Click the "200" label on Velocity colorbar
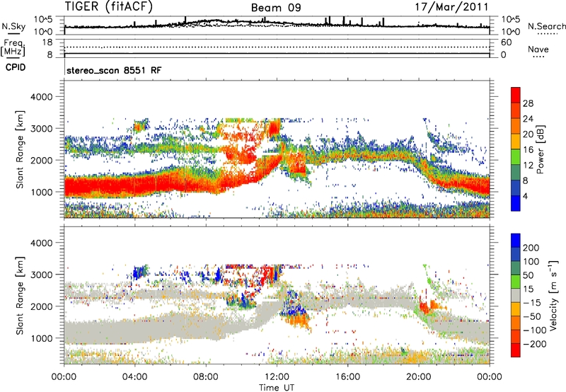 pyautogui.click(x=531, y=248)
